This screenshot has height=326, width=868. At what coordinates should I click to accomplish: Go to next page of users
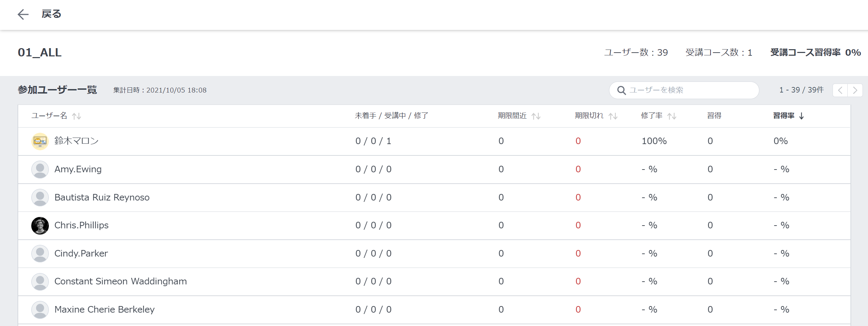point(855,90)
